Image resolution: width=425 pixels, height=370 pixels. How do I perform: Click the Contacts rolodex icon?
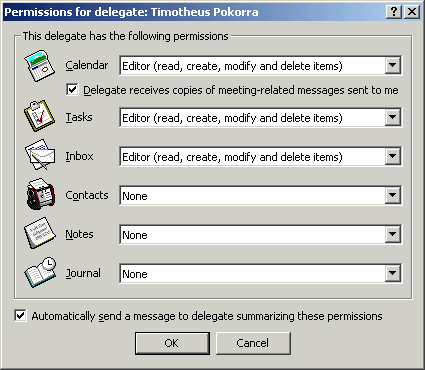40,194
